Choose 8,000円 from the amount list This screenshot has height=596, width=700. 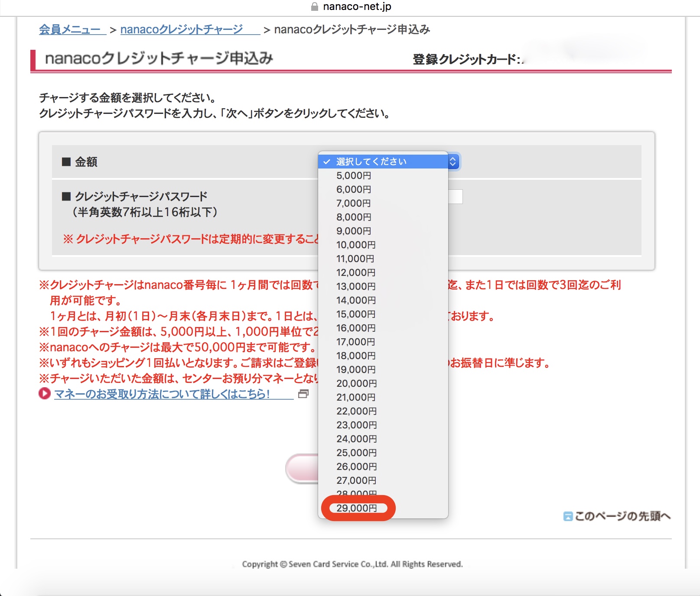pyautogui.click(x=383, y=217)
